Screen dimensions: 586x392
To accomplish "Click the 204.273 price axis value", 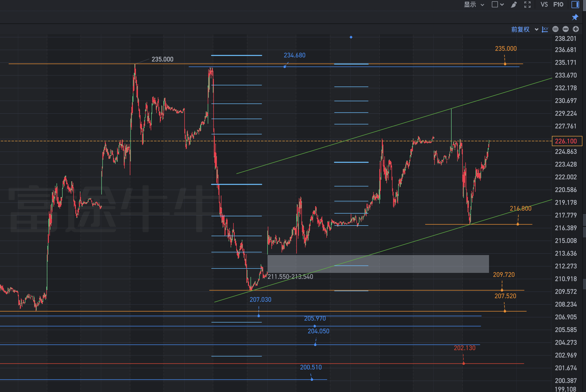I will pyautogui.click(x=566, y=343).
